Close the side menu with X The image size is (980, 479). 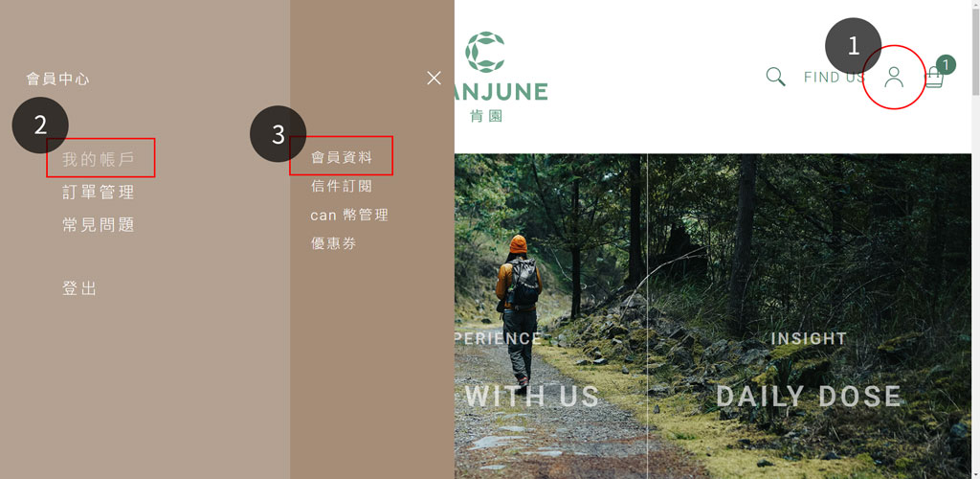434,78
